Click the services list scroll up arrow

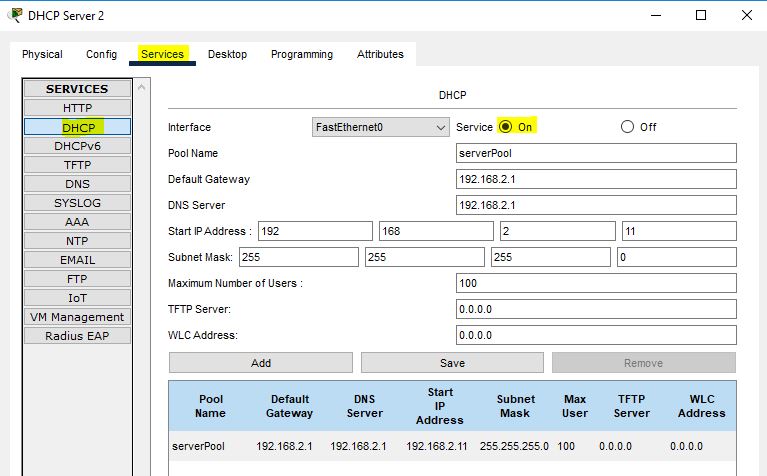pos(142,88)
